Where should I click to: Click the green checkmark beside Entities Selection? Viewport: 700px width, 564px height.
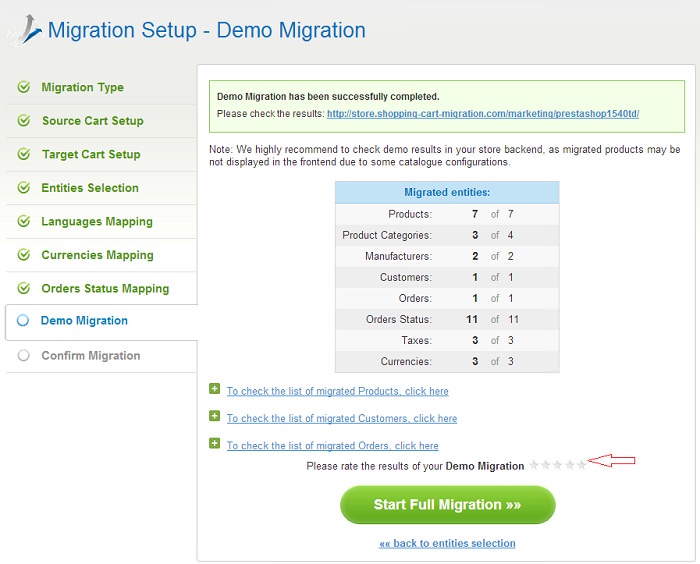pyautogui.click(x=24, y=188)
